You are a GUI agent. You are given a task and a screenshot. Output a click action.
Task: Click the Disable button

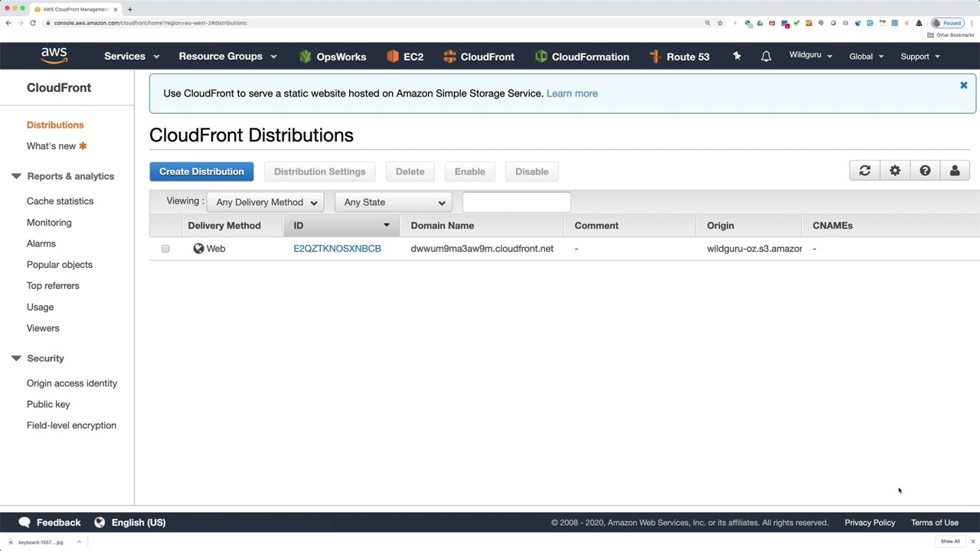532,171
